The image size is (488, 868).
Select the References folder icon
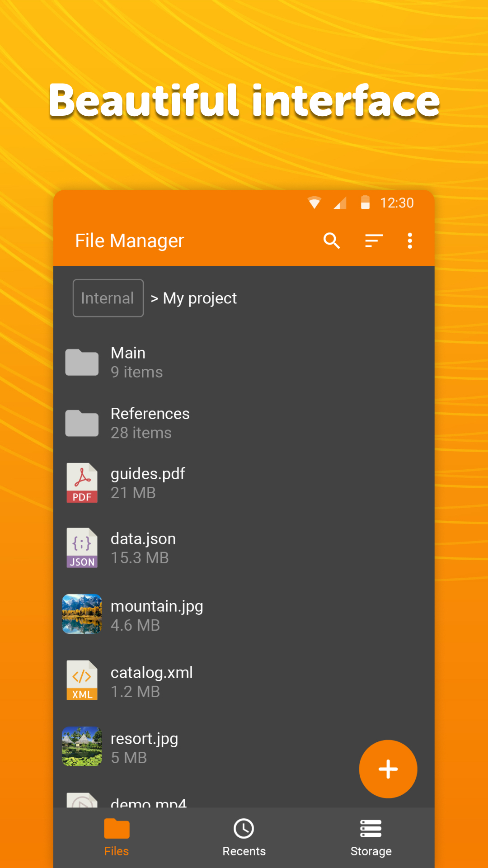coord(82,423)
